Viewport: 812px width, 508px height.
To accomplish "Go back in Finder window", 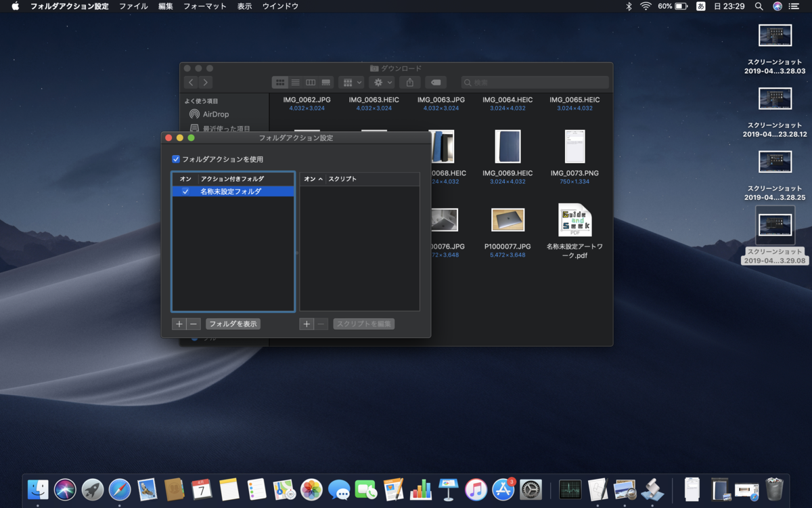I will (191, 83).
